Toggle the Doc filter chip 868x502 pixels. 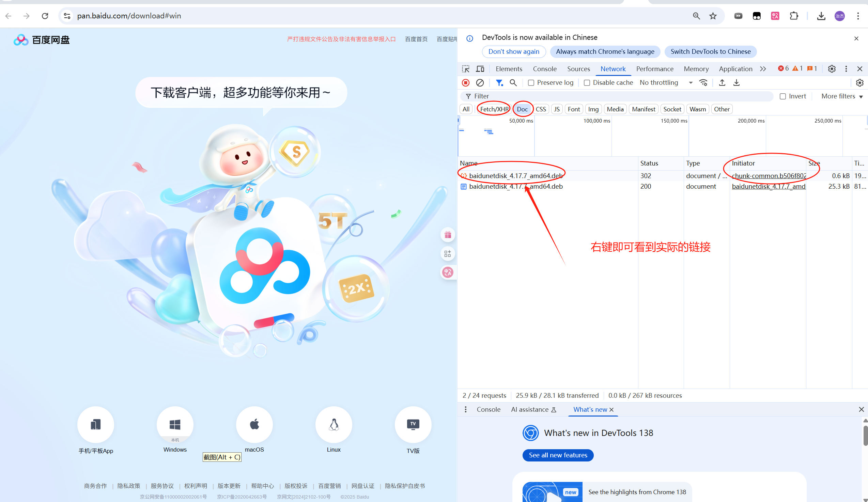point(522,109)
